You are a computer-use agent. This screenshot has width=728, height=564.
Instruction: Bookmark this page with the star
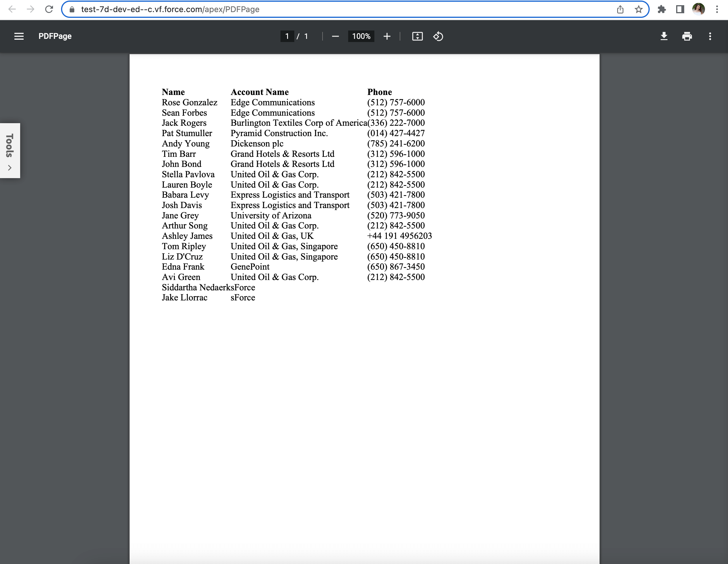pos(639,9)
